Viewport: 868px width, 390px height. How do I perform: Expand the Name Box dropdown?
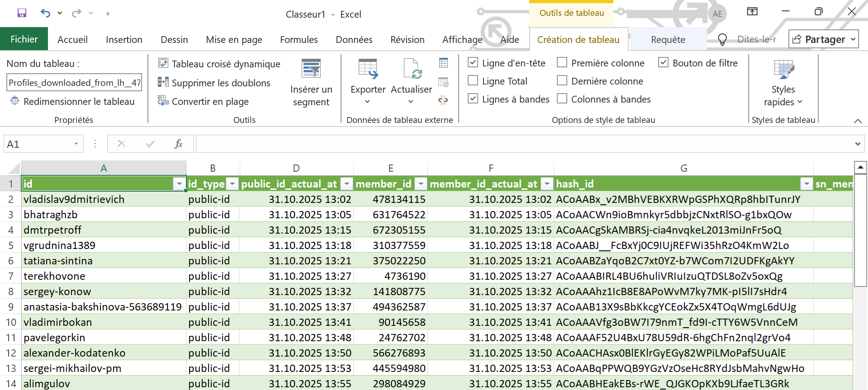tap(76, 144)
